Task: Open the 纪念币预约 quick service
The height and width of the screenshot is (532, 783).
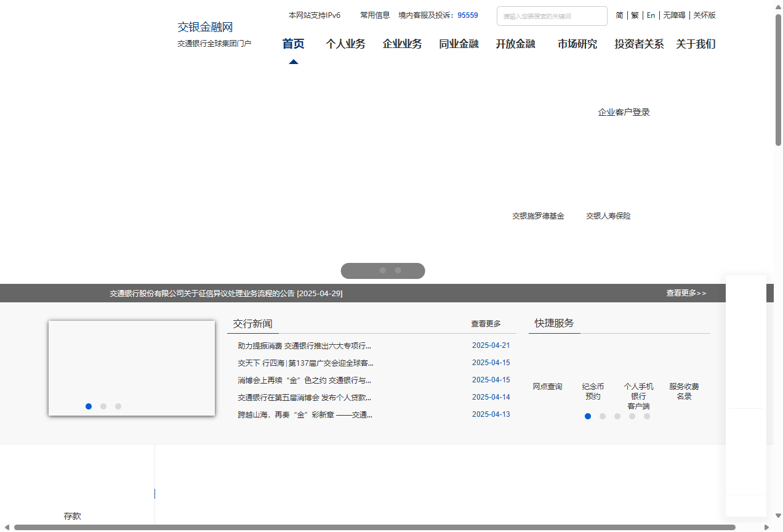Action: click(x=593, y=391)
